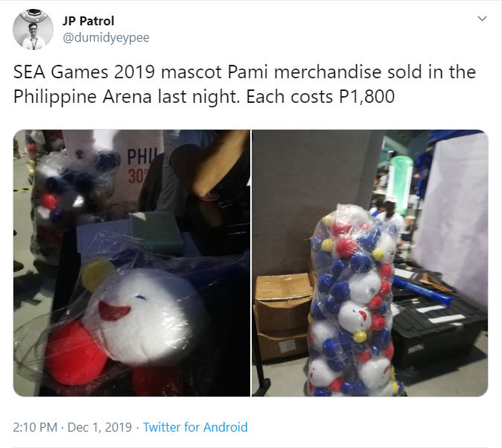Open the tweet options chevron menu
The image size is (502, 448).
coord(482,19)
